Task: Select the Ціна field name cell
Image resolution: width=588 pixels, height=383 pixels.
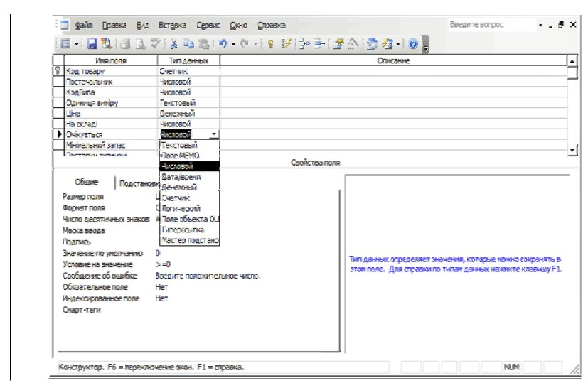Action: (x=111, y=113)
